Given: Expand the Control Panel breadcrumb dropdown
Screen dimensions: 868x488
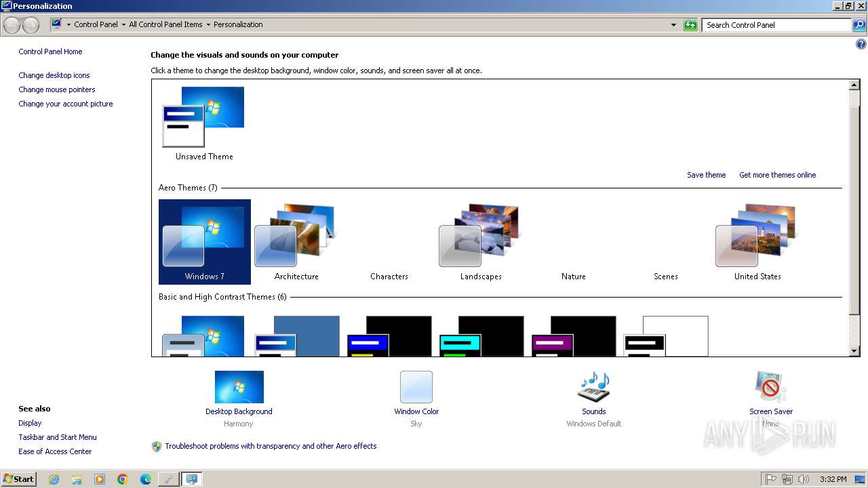Looking at the screenshot, I should [123, 24].
